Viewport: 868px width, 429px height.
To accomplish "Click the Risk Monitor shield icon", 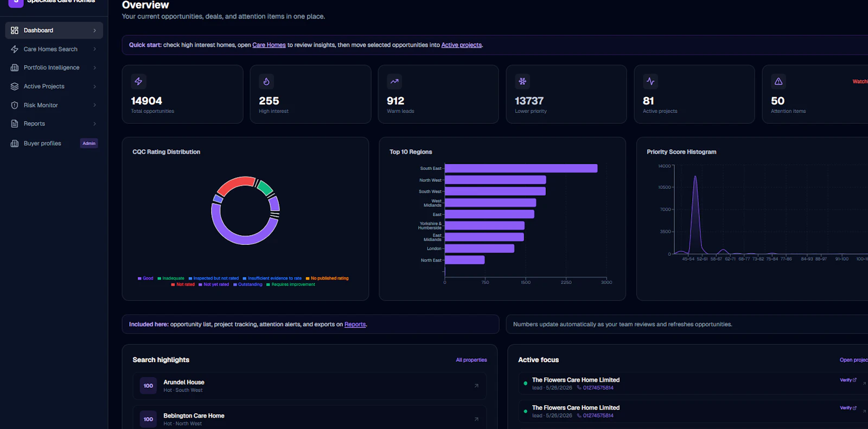I will coord(15,105).
